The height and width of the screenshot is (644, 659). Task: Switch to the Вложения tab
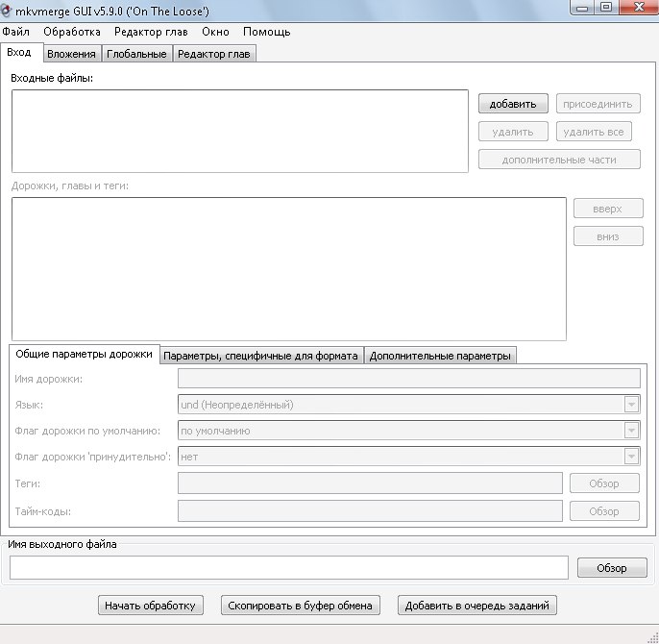click(x=71, y=54)
